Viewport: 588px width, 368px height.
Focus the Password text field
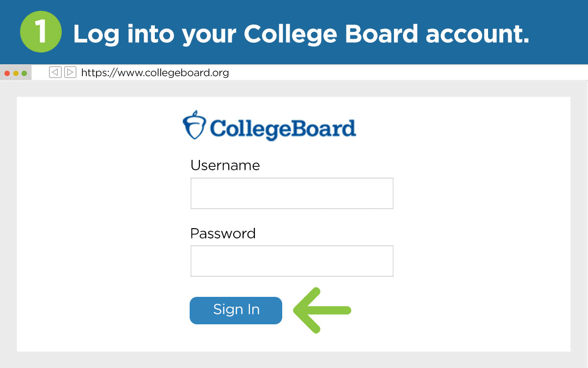(x=292, y=261)
